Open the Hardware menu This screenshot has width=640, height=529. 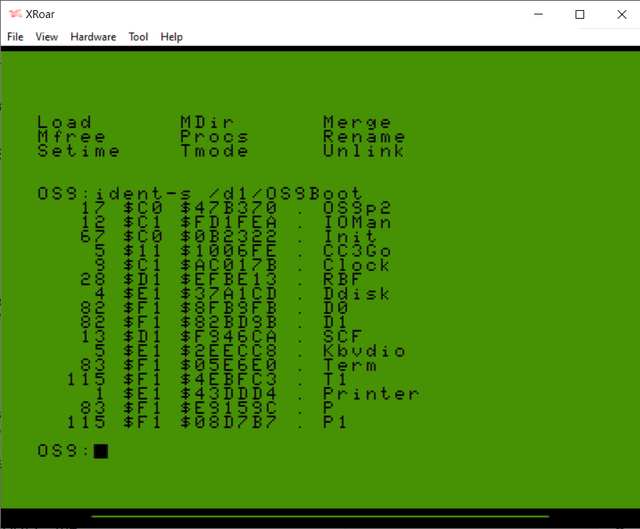(93, 37)
